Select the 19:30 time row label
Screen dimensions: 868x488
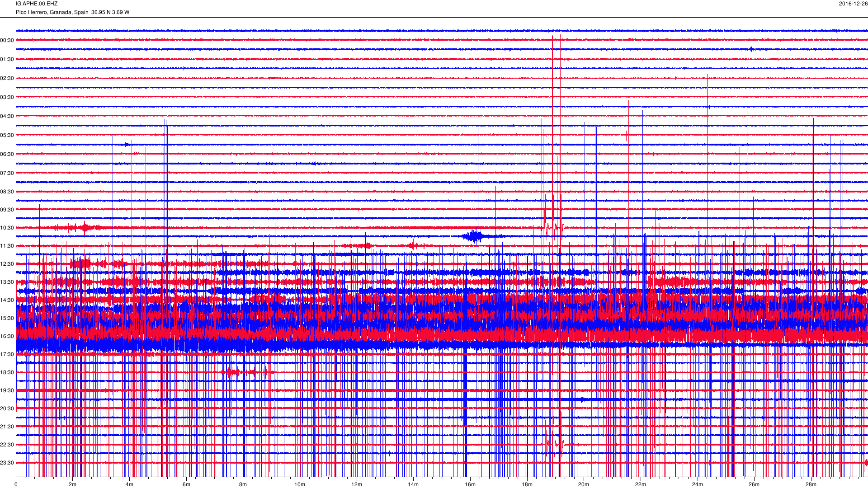tap(7, 390)
